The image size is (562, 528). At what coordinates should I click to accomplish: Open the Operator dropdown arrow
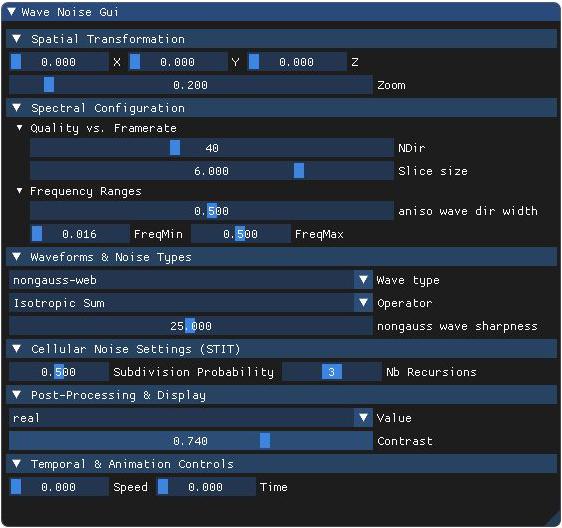click(363, 303)
